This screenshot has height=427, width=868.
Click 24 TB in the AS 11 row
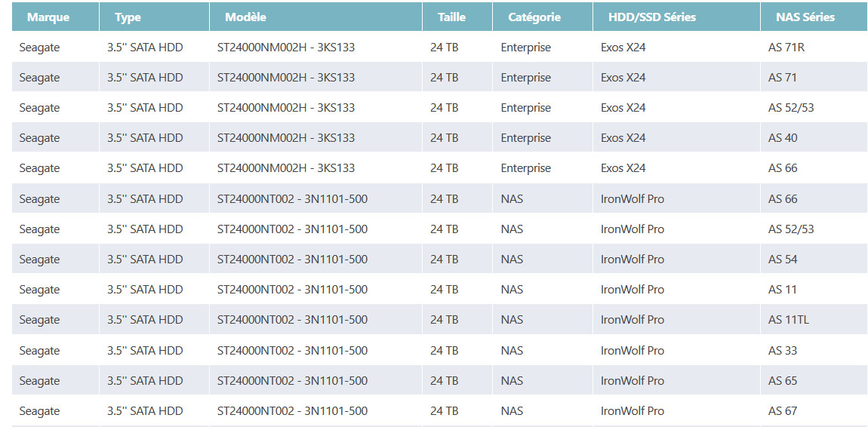444,290
